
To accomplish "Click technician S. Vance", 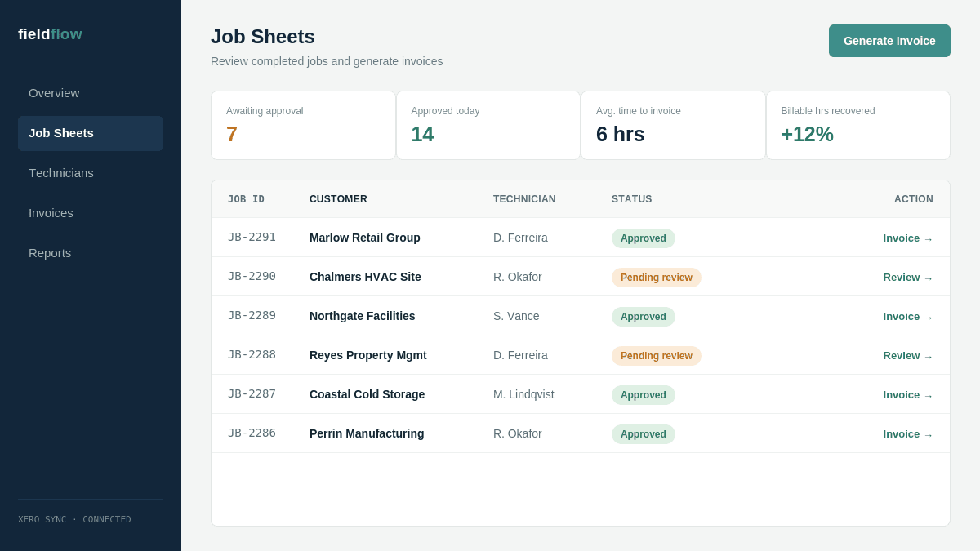I will click(x=516, y=316).
